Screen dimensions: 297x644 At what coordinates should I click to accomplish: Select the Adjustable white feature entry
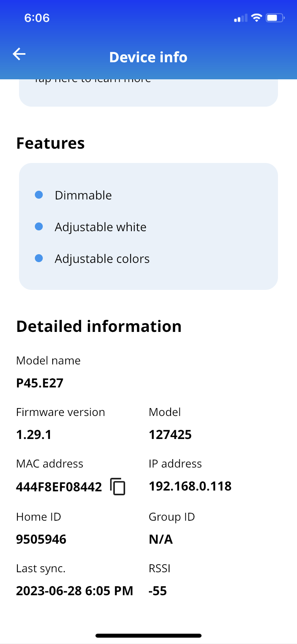coord(101,227)
